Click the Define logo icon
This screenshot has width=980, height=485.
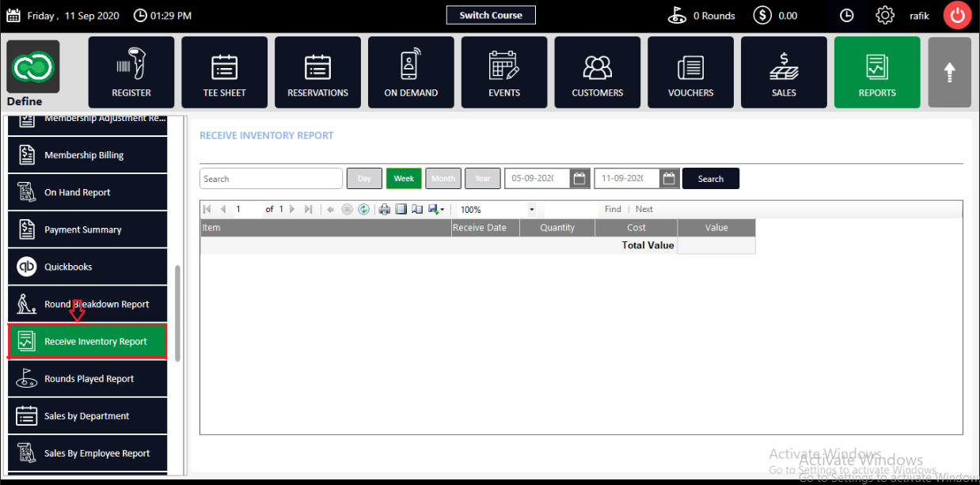[33, 66]
